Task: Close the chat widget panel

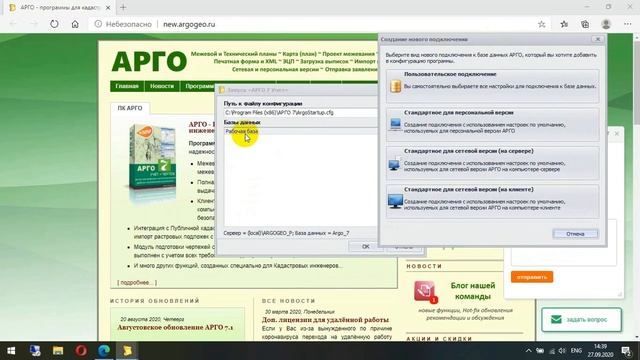Action: coord(617,134)
